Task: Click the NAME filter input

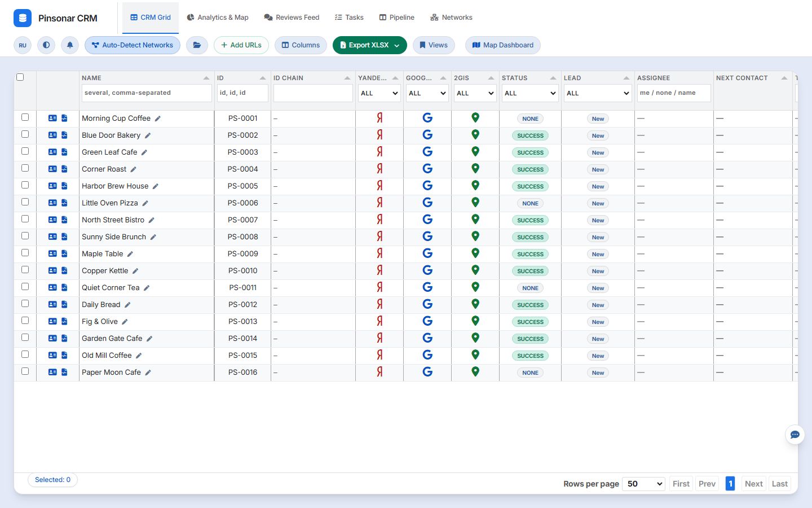Action: [147, 93]
